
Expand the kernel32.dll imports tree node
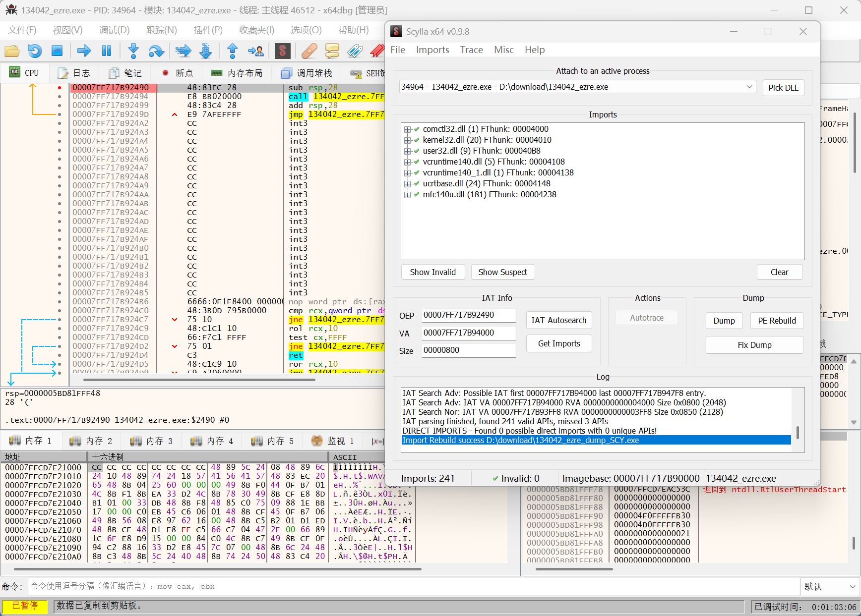pos(407,140)
